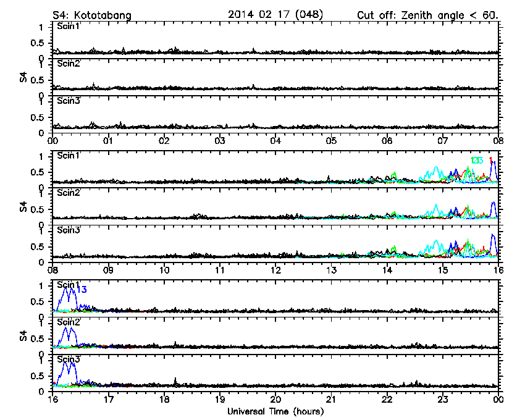Select the "11" hour tick label
Image resolution: width=525 pixels, height=420 pixels.
(x=220, y=270)
